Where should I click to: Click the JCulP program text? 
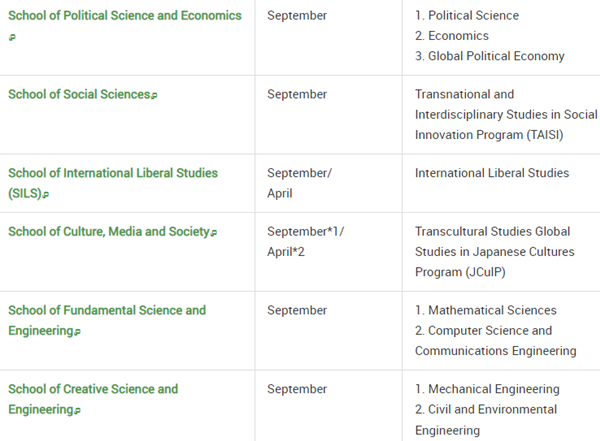495,252
